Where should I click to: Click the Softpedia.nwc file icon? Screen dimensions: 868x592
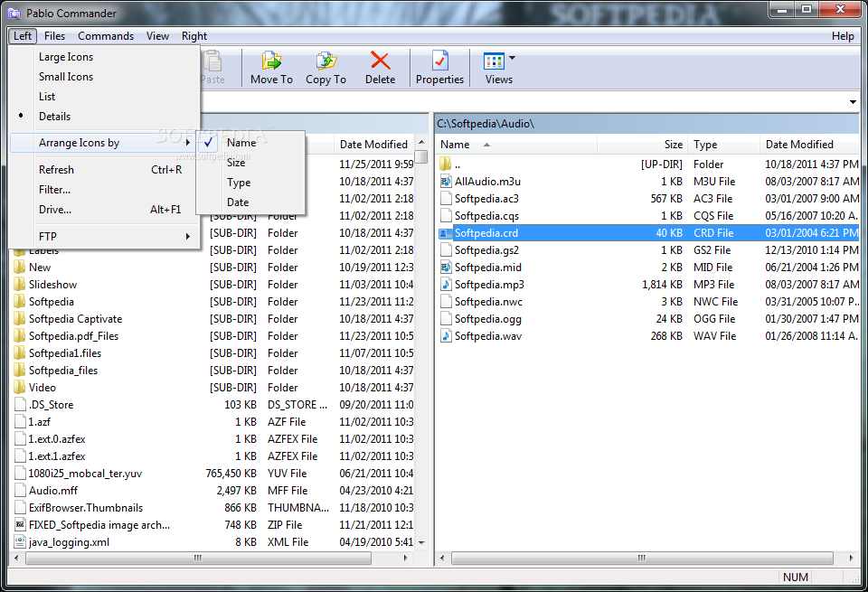pos(446,302)
